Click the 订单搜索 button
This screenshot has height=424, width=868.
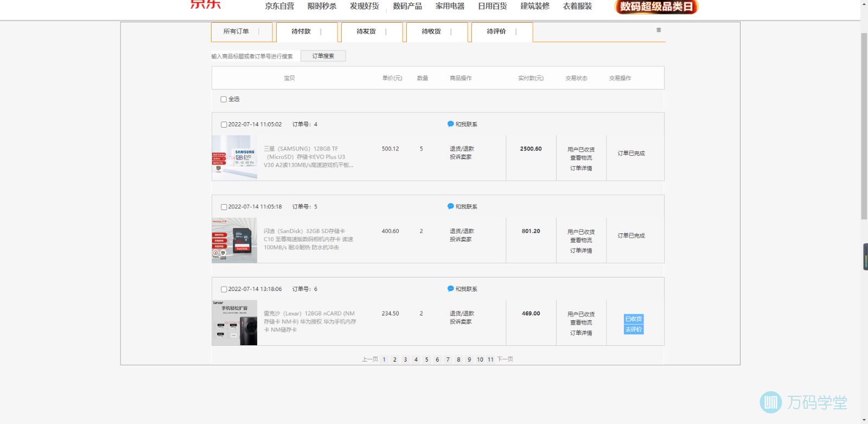pyautogui.click(x=323, y=56)
